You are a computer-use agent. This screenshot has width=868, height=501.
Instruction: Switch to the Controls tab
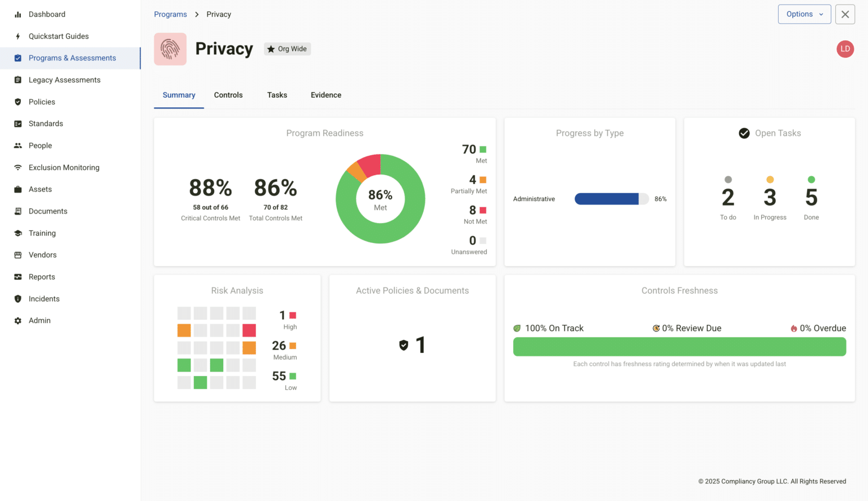[x=228, y=95]
